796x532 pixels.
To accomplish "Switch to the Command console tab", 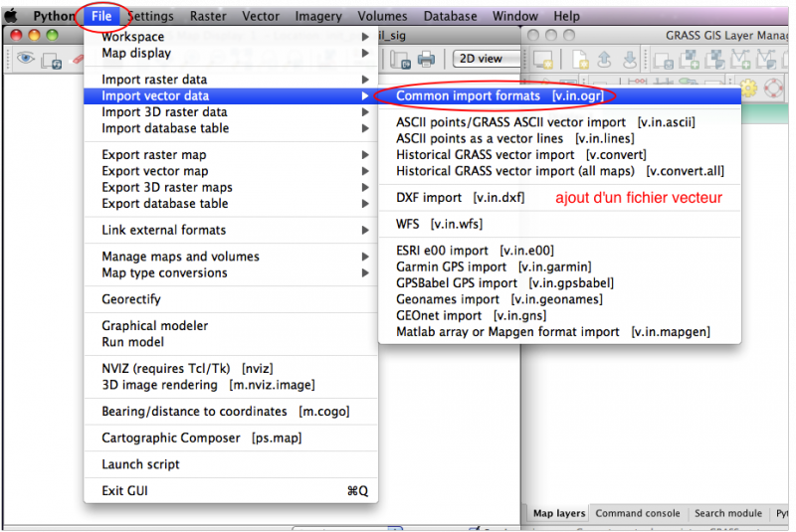I will pos(638,513).
